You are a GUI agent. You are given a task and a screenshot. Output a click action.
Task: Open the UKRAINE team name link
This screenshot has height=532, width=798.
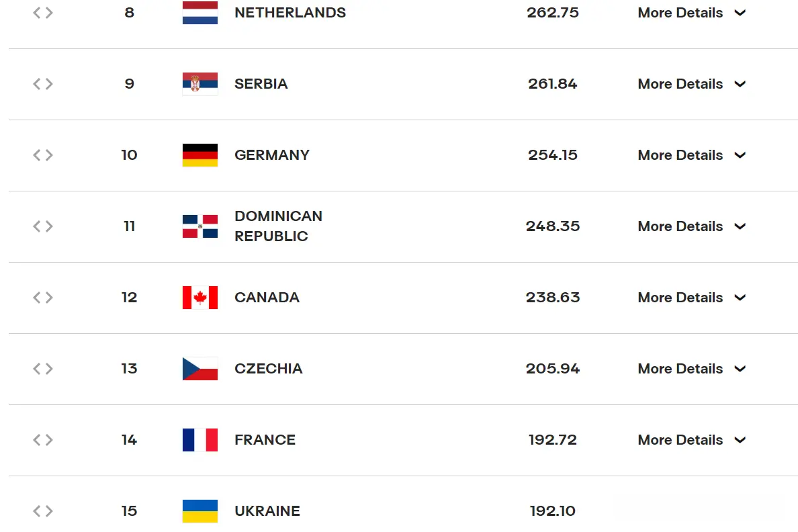pyautogui.click(x=267, y=511)
